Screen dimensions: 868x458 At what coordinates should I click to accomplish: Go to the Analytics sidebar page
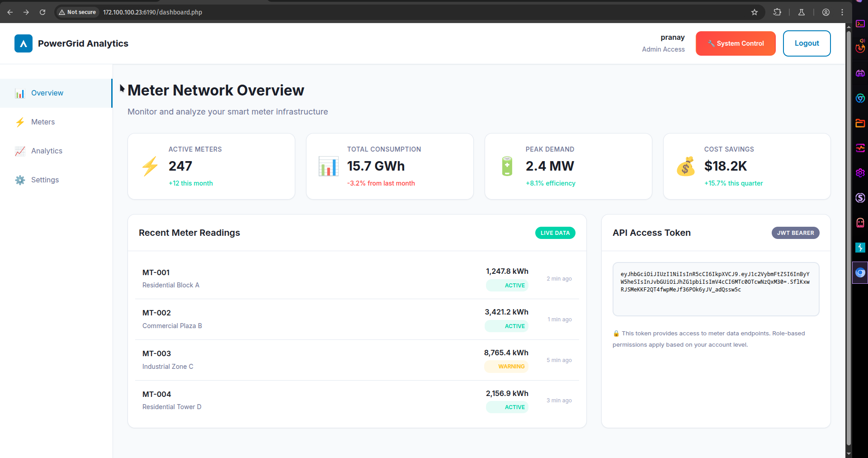coord(46,151)
